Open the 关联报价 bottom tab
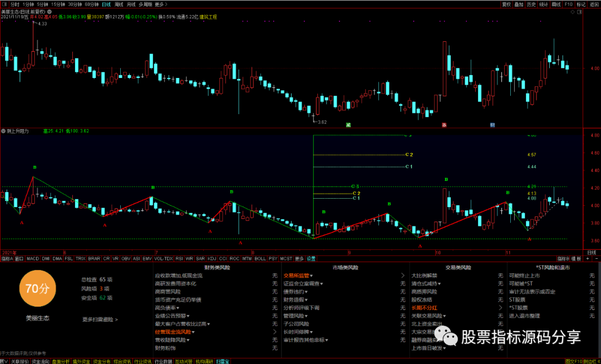This screenshot has width=601, height=364. 19,361
